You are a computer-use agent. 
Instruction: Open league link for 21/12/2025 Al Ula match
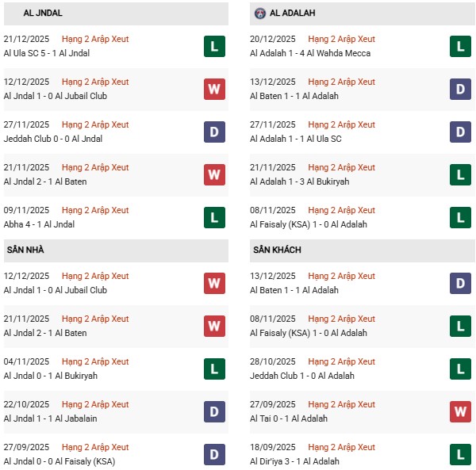tap(95, 39)
